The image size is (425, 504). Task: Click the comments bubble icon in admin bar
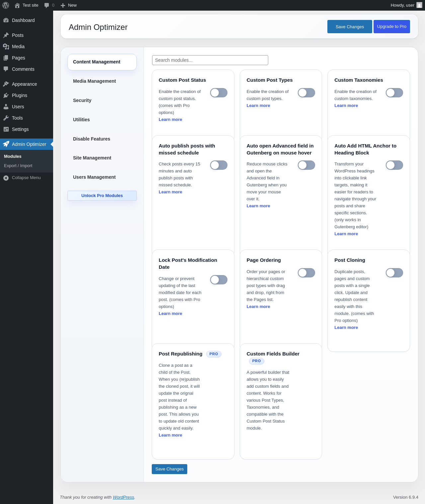click(x=47, y=5)
